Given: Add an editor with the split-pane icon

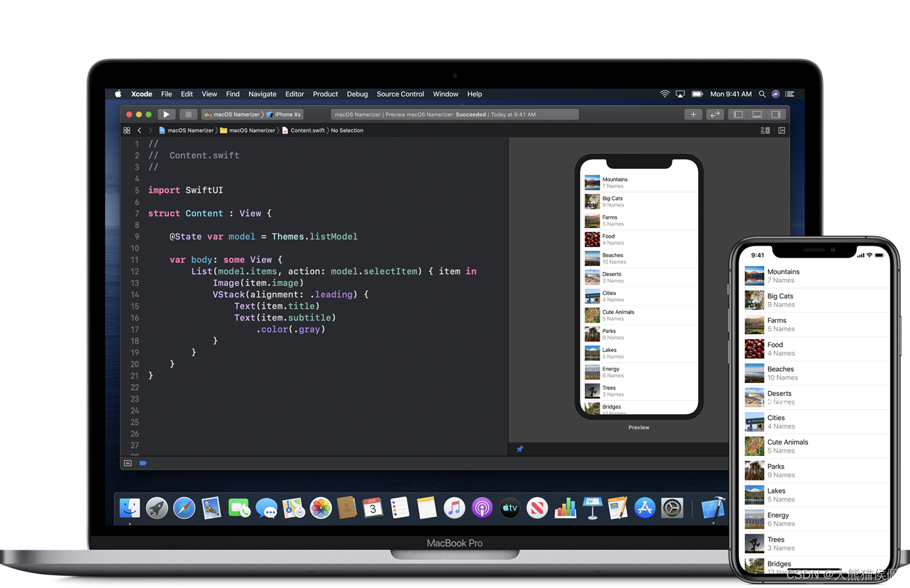Looking at the screenshot, I should coord(782,131).
